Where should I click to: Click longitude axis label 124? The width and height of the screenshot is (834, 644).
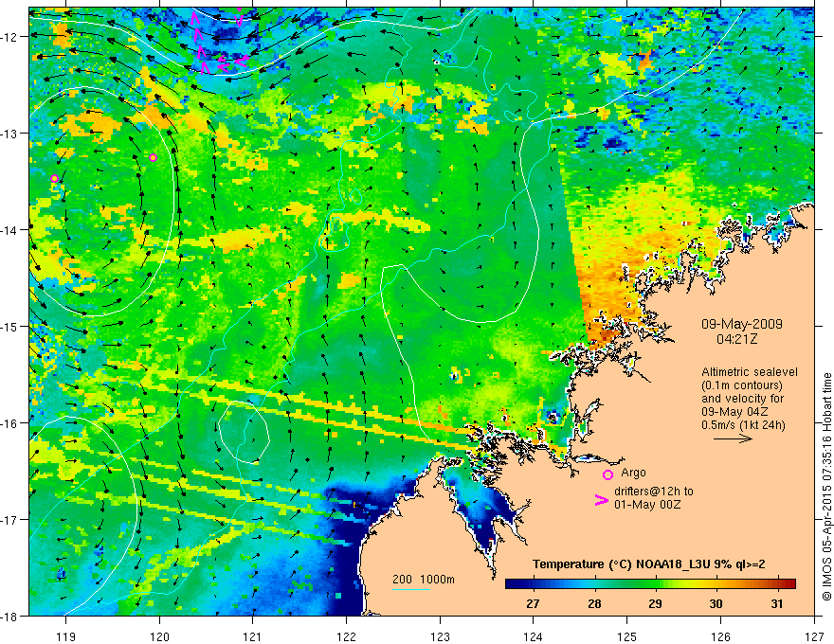534,636
